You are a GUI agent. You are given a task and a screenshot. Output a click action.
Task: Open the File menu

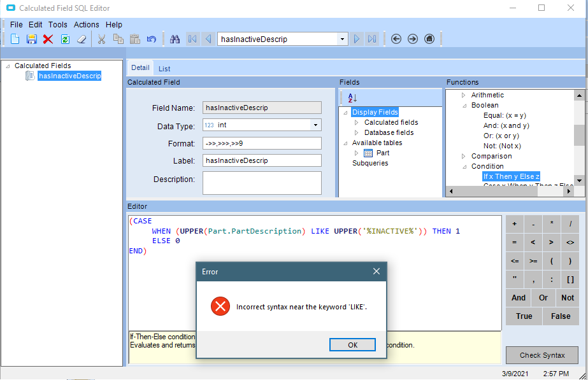click(17, 25)
